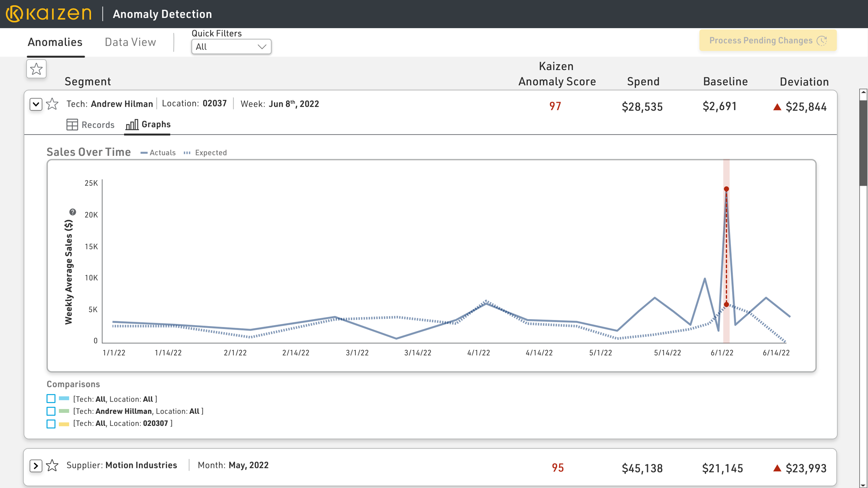Click the Actuals legend entry

(x=158, y=153)
